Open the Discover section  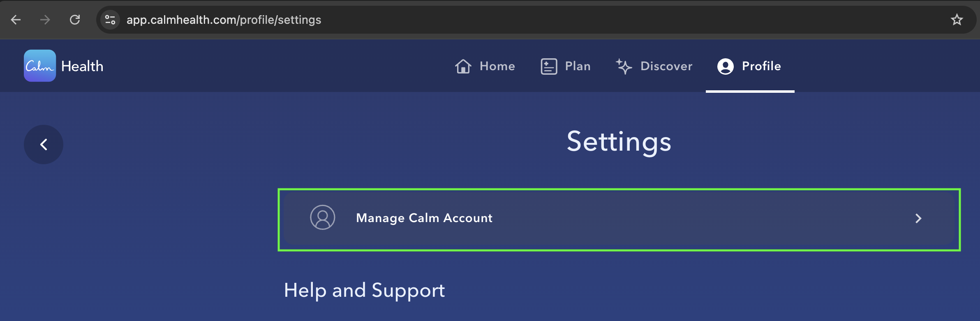666,66
